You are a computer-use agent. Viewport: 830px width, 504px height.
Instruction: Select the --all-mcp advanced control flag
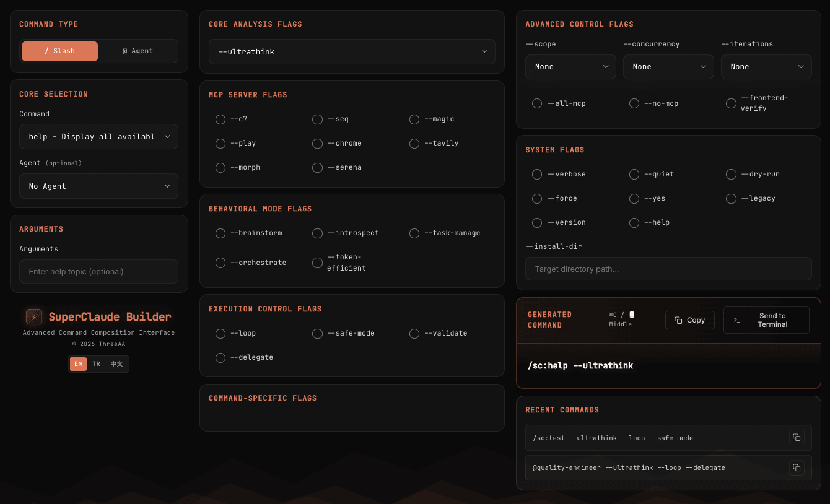(537, 103)
